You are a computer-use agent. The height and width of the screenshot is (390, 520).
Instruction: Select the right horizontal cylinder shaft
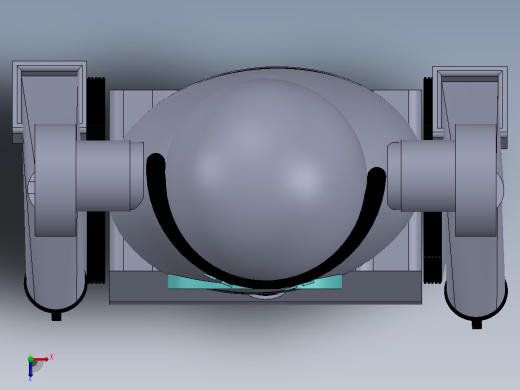pos(422,176)
